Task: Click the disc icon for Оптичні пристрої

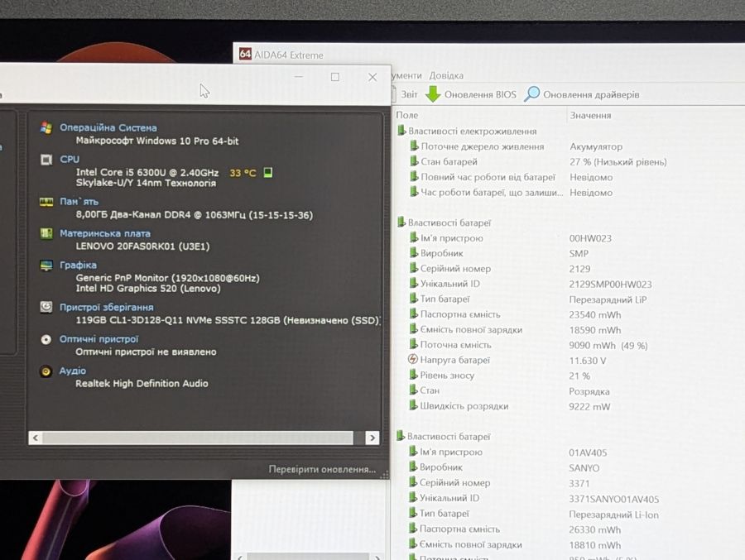Action: point(46,339)
